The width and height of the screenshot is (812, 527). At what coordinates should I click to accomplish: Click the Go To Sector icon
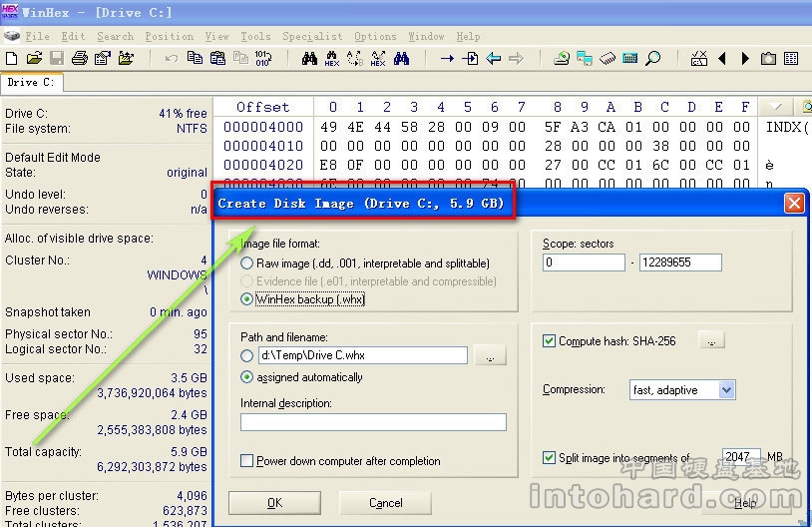[470, 58]
